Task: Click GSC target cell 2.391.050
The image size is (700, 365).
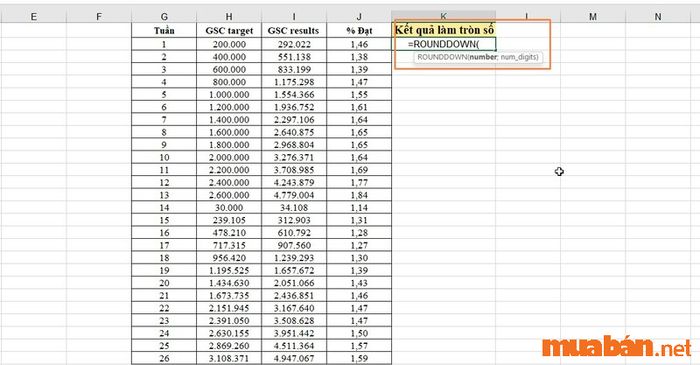Action: pyautogui.click(x=229, y=320)
